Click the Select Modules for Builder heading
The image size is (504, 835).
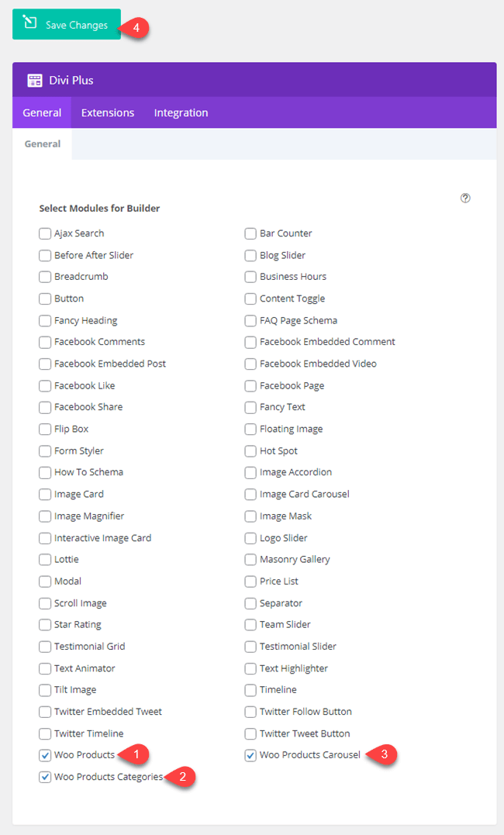99,208
